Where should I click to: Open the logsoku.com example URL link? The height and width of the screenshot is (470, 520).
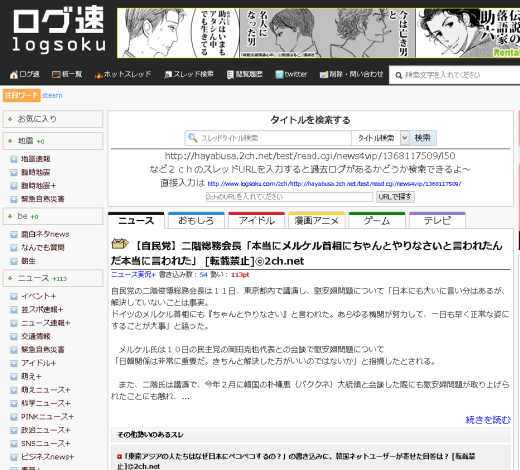(334, 184)
